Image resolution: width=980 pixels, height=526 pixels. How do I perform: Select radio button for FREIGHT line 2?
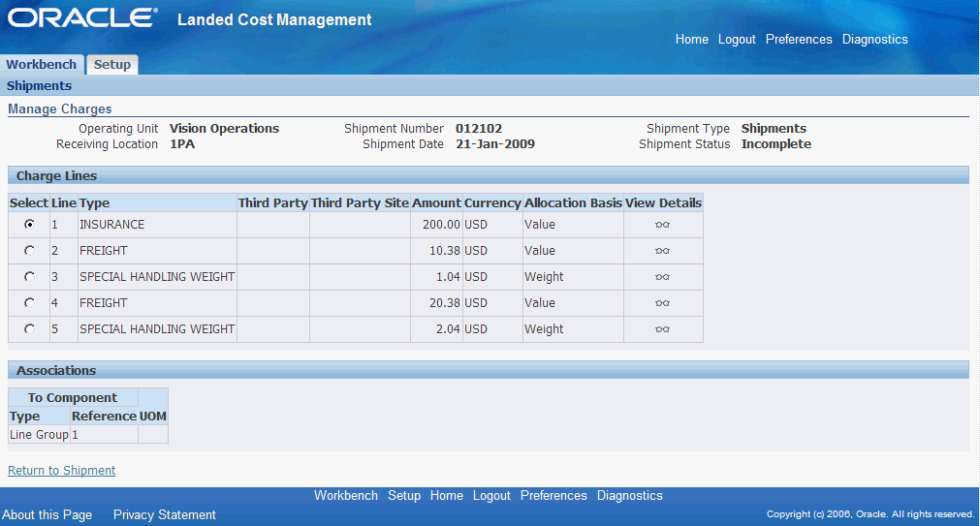pos(29,251)
